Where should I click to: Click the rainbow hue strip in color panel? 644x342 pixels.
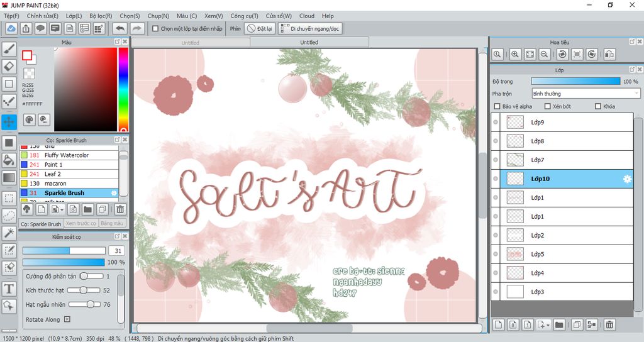click(x=123, y=89)
